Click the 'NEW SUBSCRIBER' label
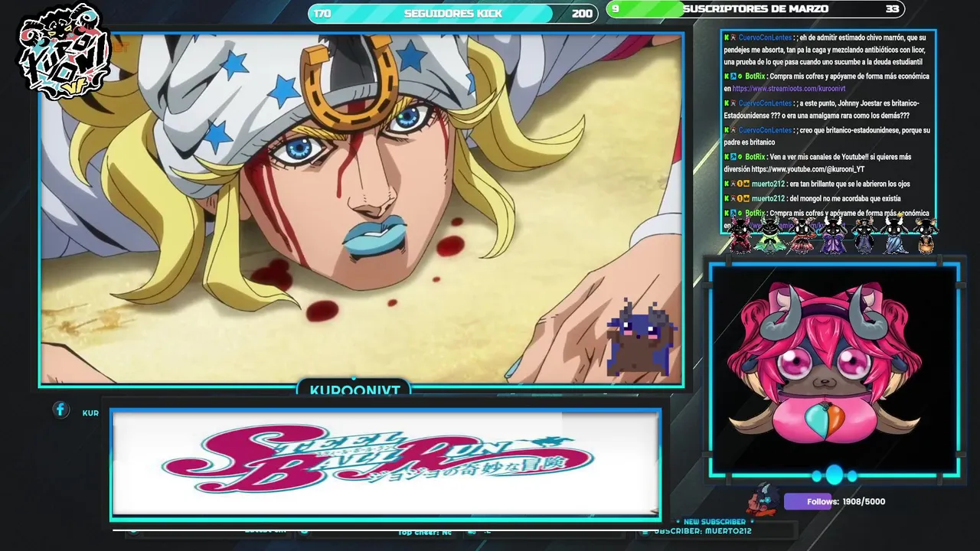Image resolution: width=980 pixels, height=551 pixels. point(714,522)
